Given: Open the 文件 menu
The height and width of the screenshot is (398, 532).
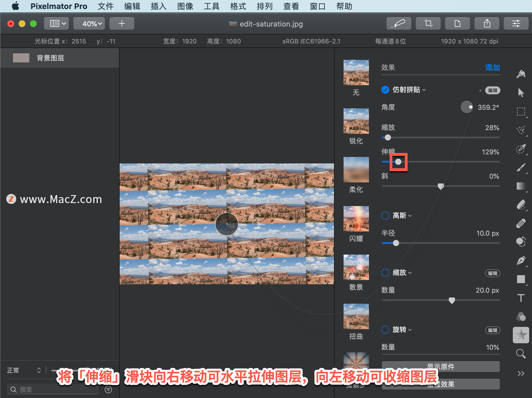Looking at the screenshot, I should [x=105, y=6].
